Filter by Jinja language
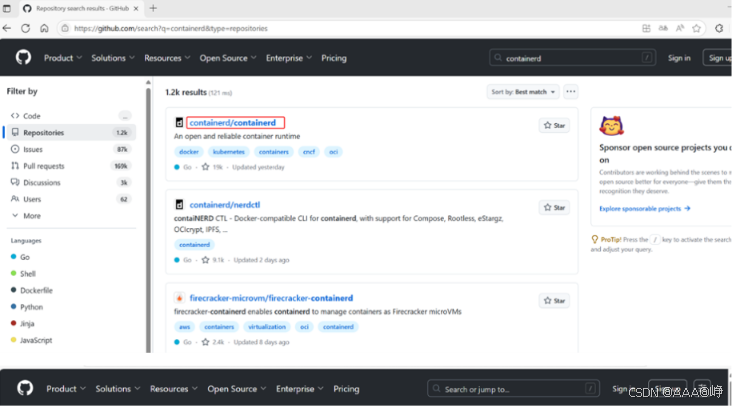 [22, 324]
